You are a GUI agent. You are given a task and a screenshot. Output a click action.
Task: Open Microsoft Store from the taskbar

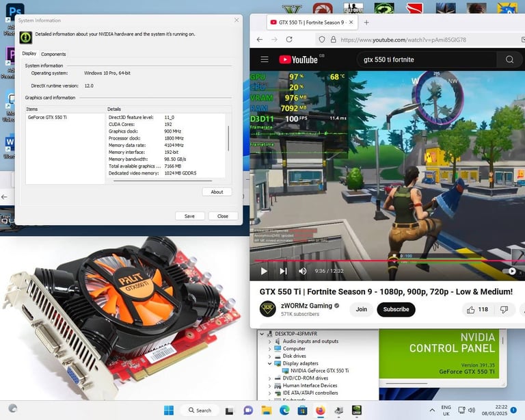(302, 410)
